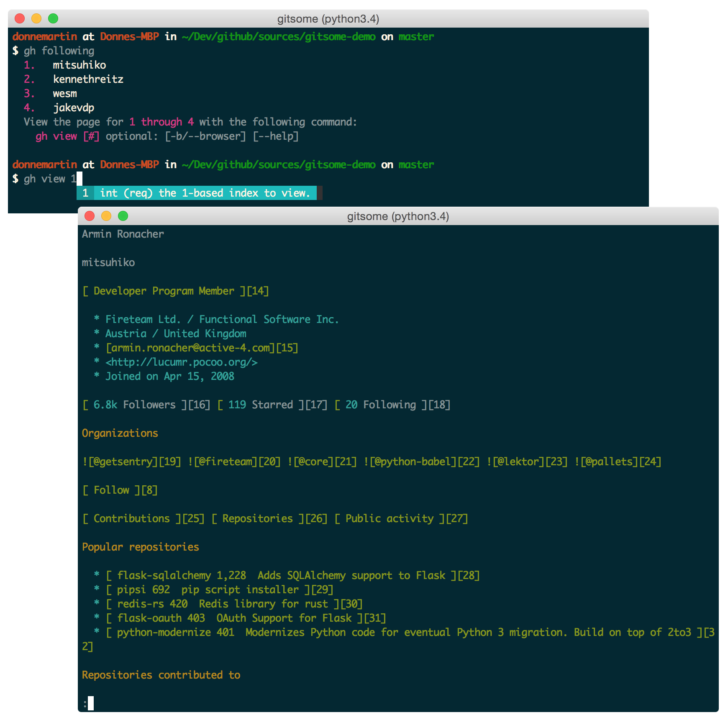Viewport: 728px width, 720px height.
Task: Click the front window title 'gitsome (python3.4)'
Action: [x=398, y=216]
